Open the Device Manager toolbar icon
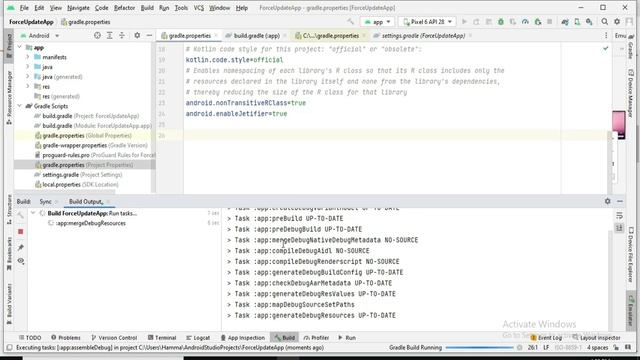This screenshot has width=640, height=360. click(x=577, y=22)
